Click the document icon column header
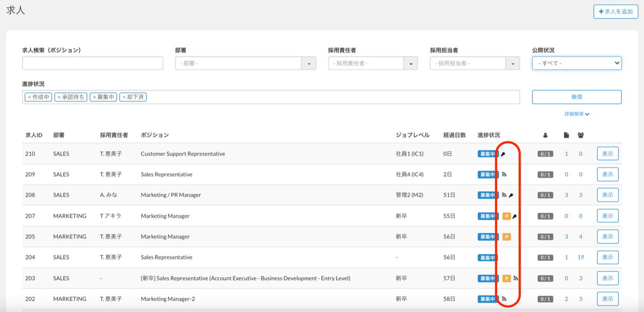This screenshot has height=312, width=644. tap(566, 135)
